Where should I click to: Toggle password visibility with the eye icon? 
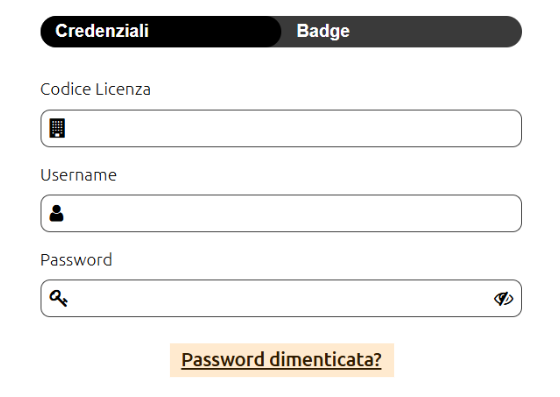[504, 298]
